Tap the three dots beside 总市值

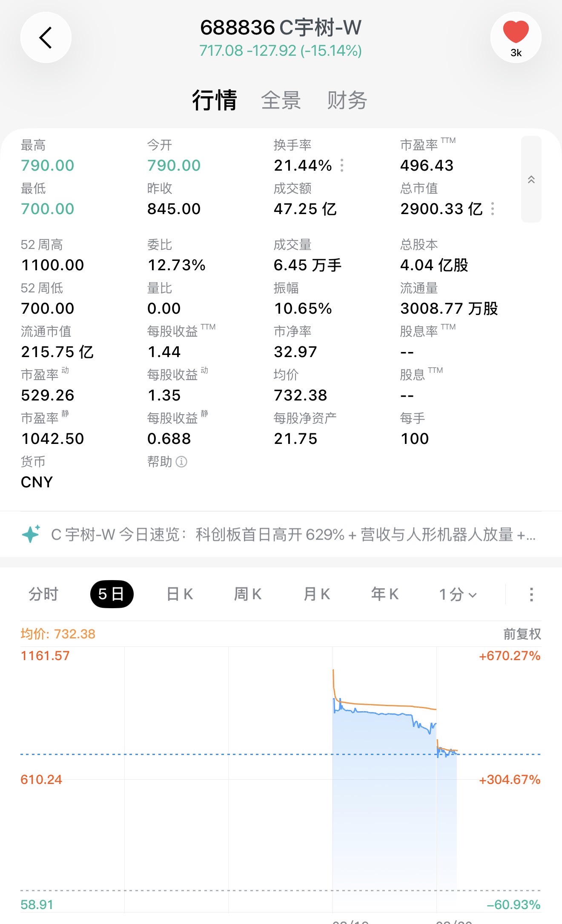[x=493, y=209]
